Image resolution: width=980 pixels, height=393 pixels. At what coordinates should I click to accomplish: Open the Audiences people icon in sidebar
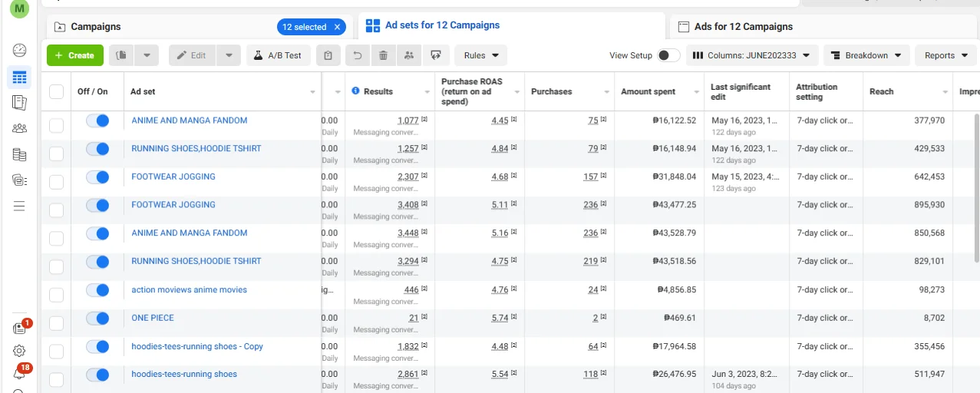[x=19, y=128]
